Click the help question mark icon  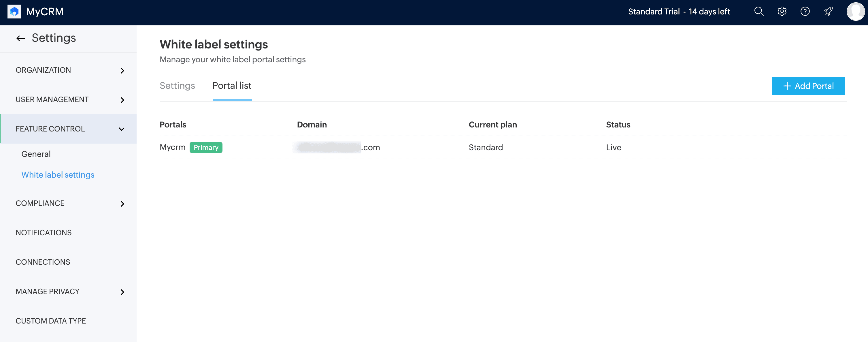coord(805,12)
